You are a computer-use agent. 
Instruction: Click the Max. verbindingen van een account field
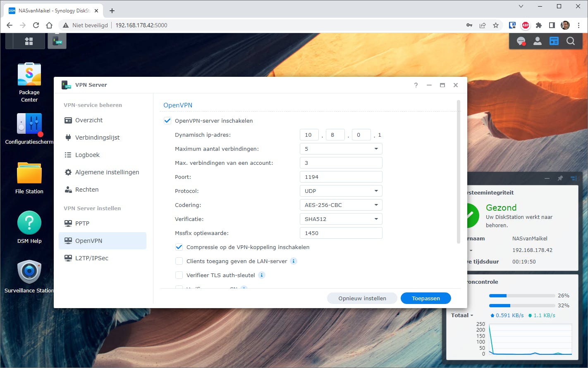tap(341, 163)
